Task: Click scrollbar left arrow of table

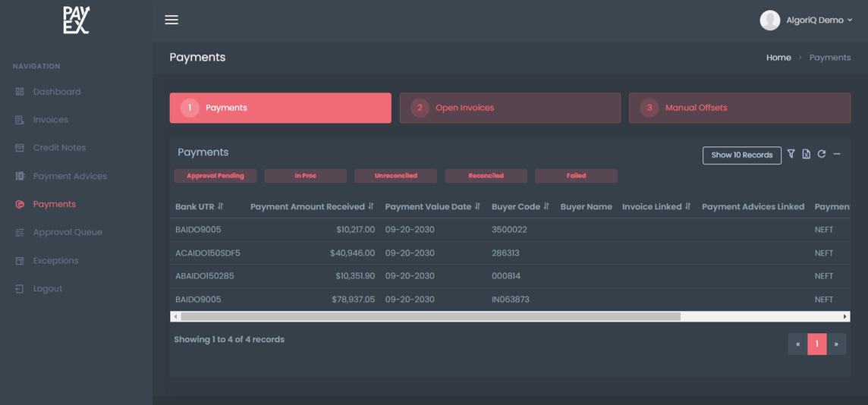Action: 175,316
